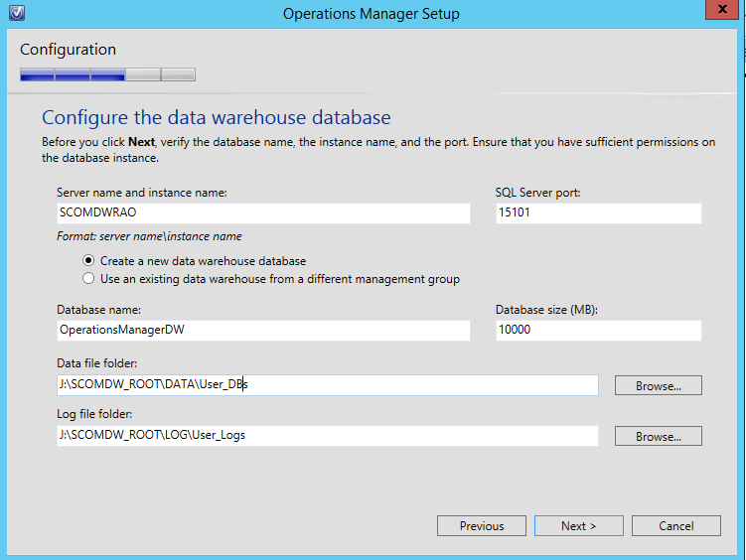
Task: Click the 'Server name and instance name:' label
Action: tap(142, 193)
